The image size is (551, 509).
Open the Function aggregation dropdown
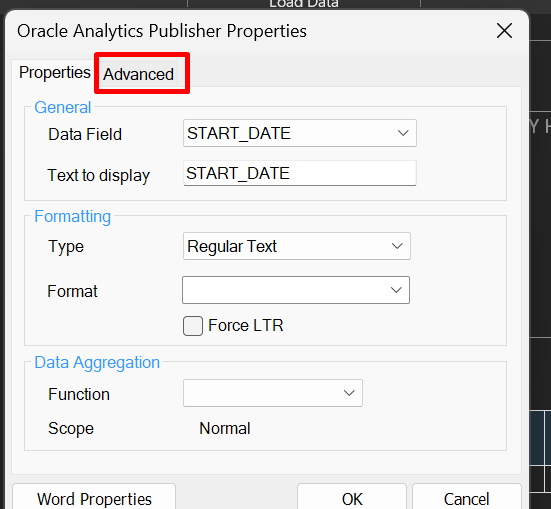pyautogui.click(x=273, y=393)
